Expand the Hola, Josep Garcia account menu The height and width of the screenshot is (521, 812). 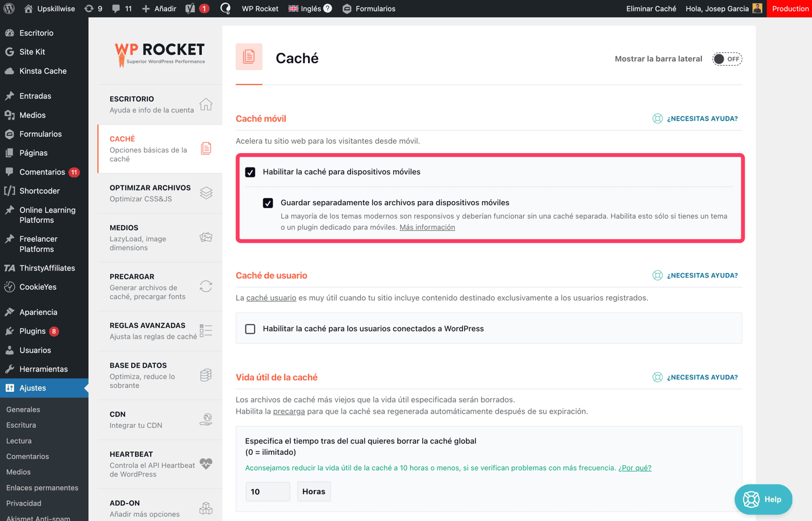pyautogui.click(x=723, y=9)
